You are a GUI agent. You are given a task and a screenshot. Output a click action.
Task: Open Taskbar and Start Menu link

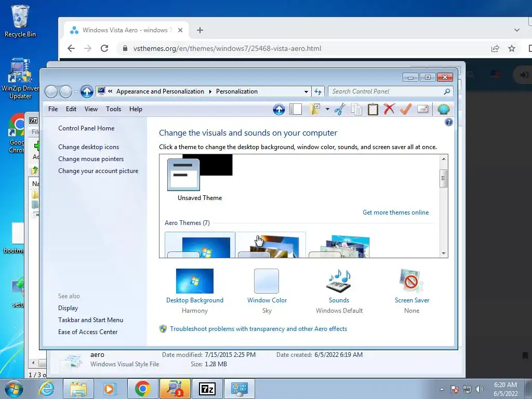pyautogui.click(x=90, y=320)
